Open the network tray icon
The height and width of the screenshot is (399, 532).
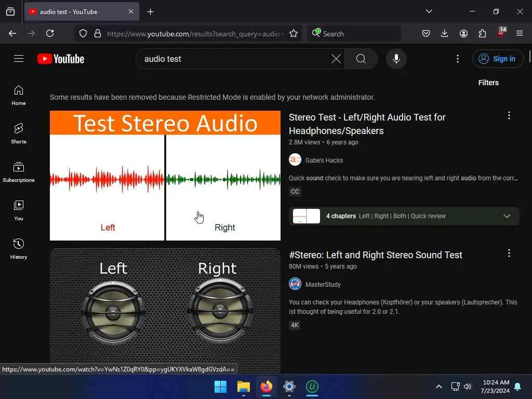455,387
